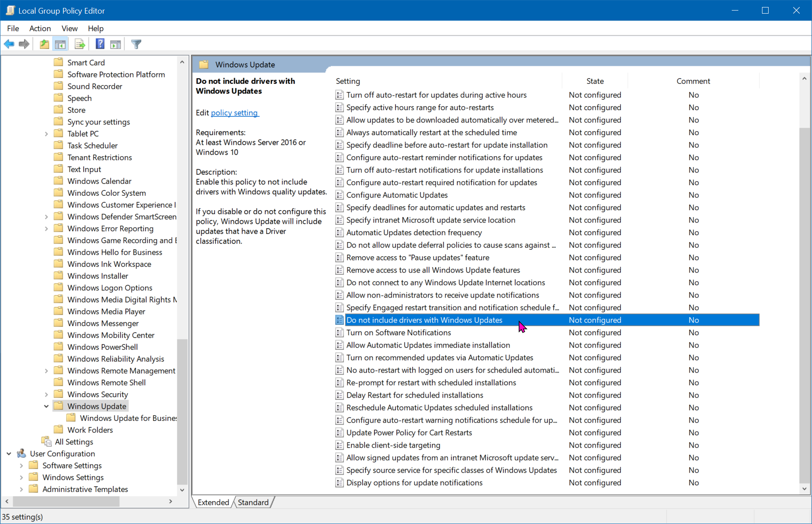The image size is (812, 524).
Task: Expand the Windows Remote Management node
Action: 46,371
